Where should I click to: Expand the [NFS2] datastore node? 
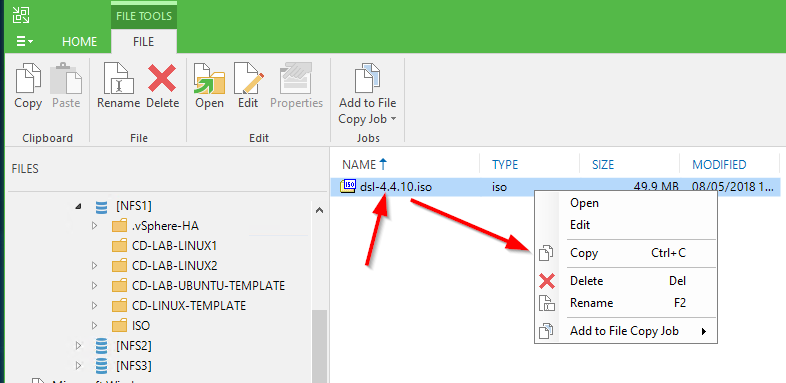(78, 345)
